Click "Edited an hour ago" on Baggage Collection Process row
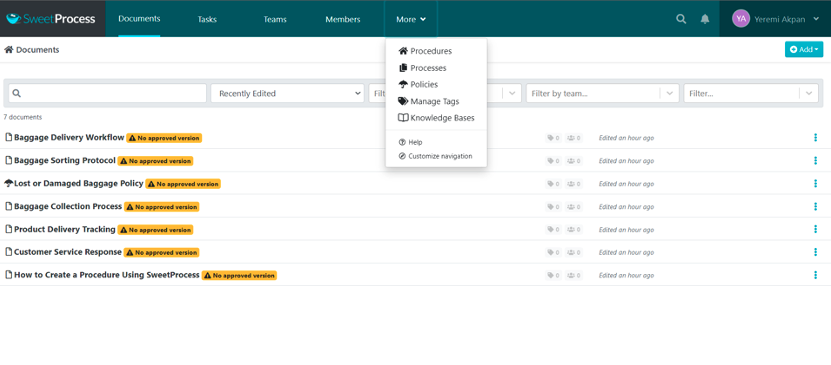Viewport: 831px width, 365px height. 626,207
